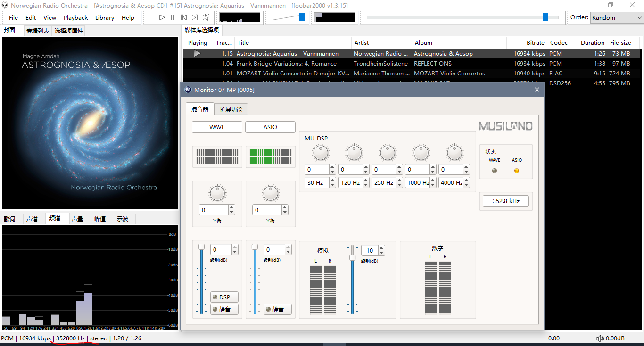Click the playback seek bar slider

tap(545, 17)
